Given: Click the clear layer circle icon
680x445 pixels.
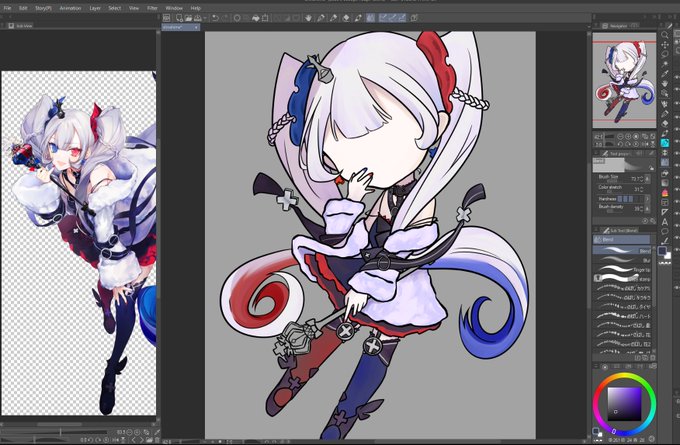Looking at the screenshot, I should tap(237, 18).
